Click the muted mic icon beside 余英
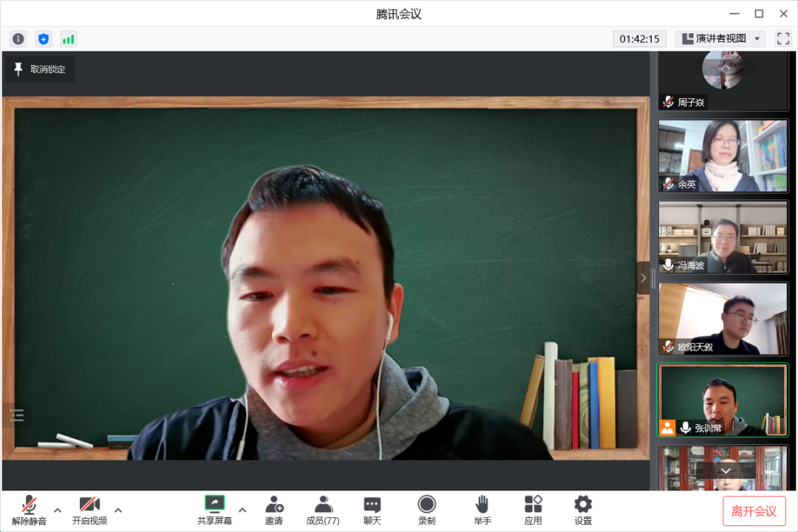Viewport: 798px width, 532px height. (x=668, y=184)
